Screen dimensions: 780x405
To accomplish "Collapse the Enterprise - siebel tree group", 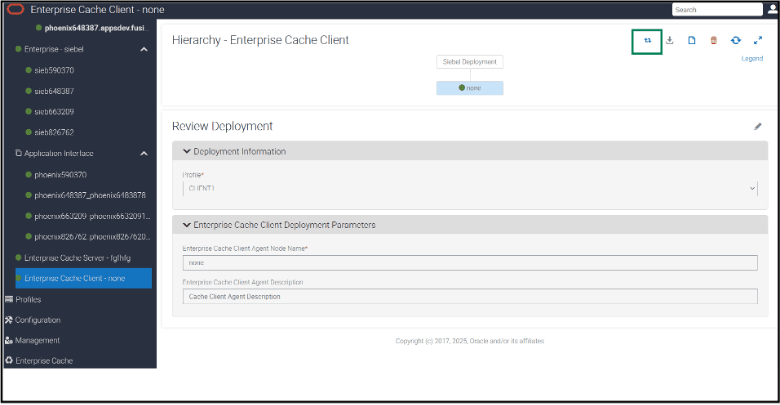I will pos(144,49).
